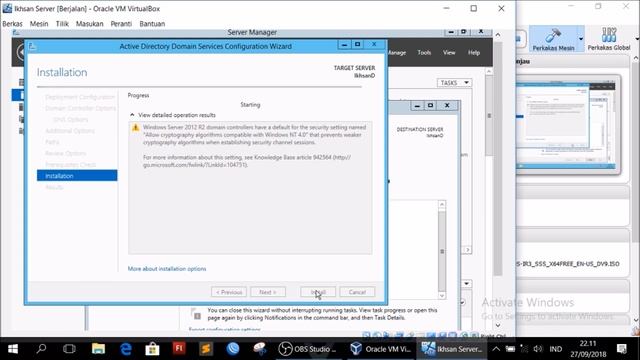This screenshot has width=640, height=360.
Task: Open the Action Center notifications icon
Action: 622,349
